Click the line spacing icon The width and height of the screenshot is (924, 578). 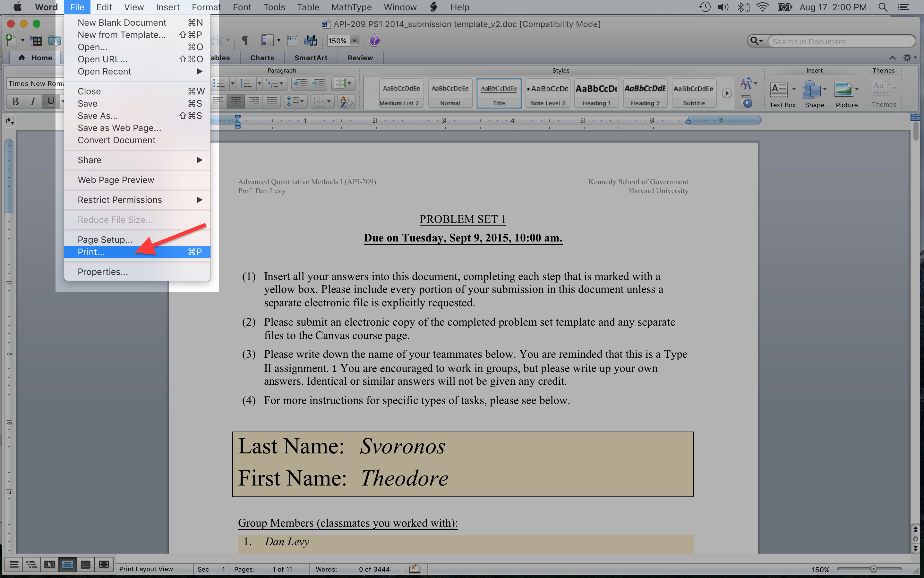pos(293,101)
